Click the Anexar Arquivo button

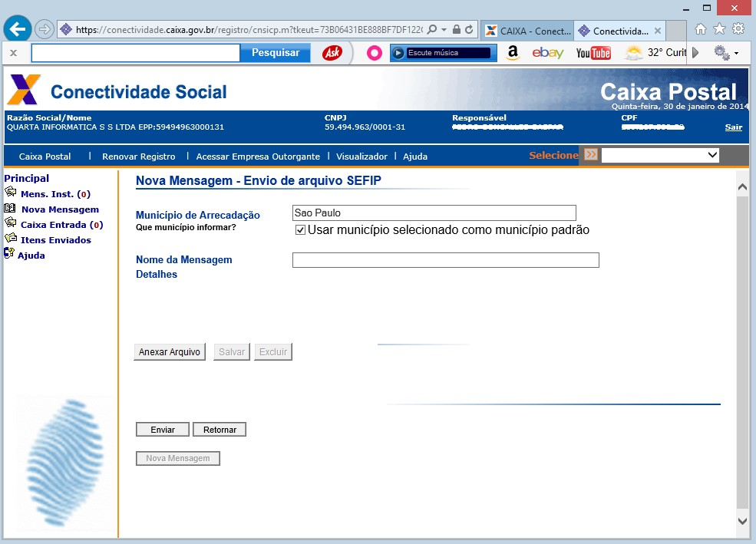169,351
